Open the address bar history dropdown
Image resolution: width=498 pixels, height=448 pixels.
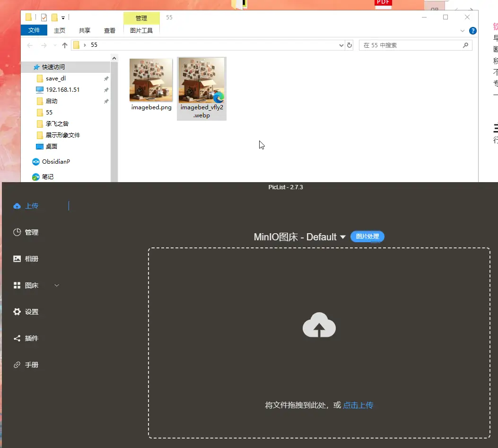(341, 45)
